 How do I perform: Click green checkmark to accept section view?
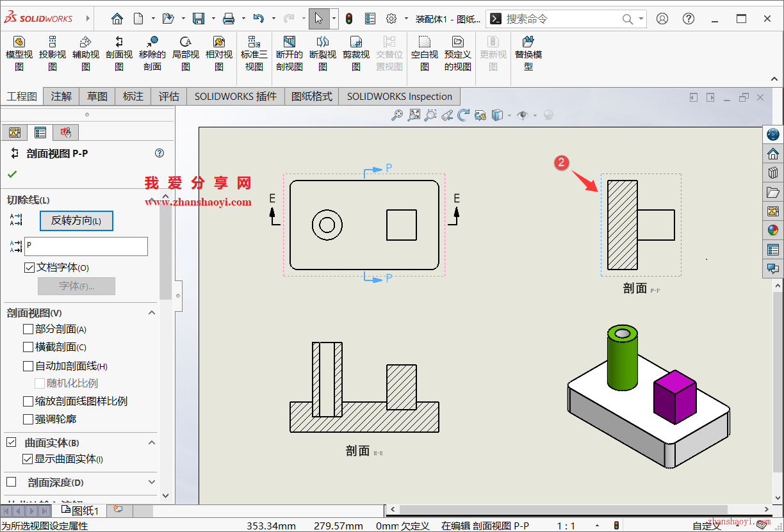[12, 174]
